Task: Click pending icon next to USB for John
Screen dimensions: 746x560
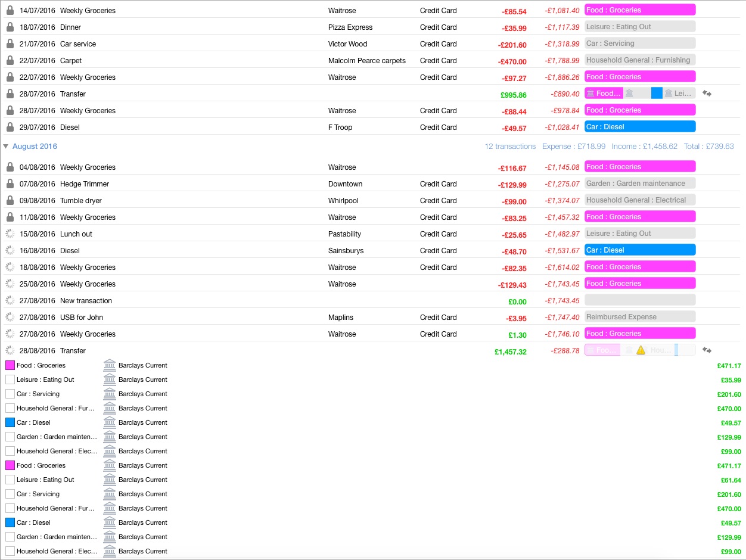Action: point(10,318)
